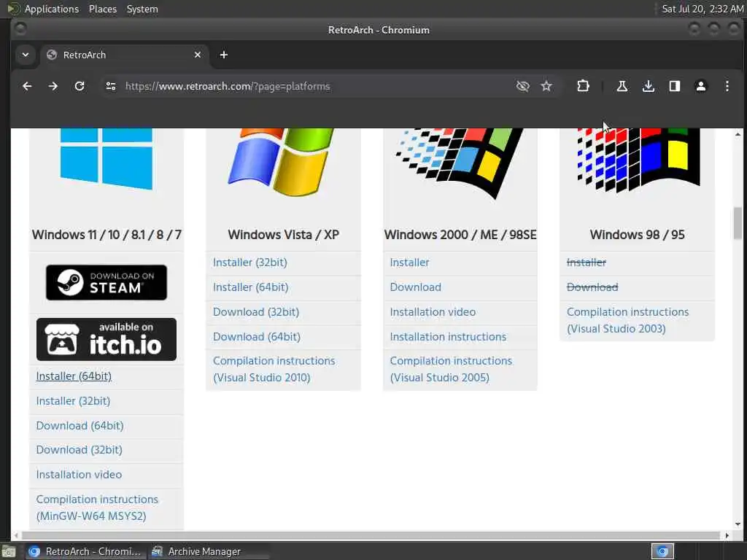The width and height of the screenshot is (747, 560).
Task: Click Download (64bit) under Vista / XP
Action: (x=257, y=337)
